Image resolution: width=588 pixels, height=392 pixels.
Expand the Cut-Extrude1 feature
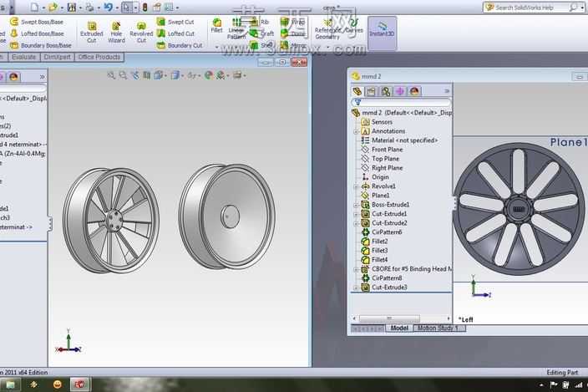click(x=356, y=214)
